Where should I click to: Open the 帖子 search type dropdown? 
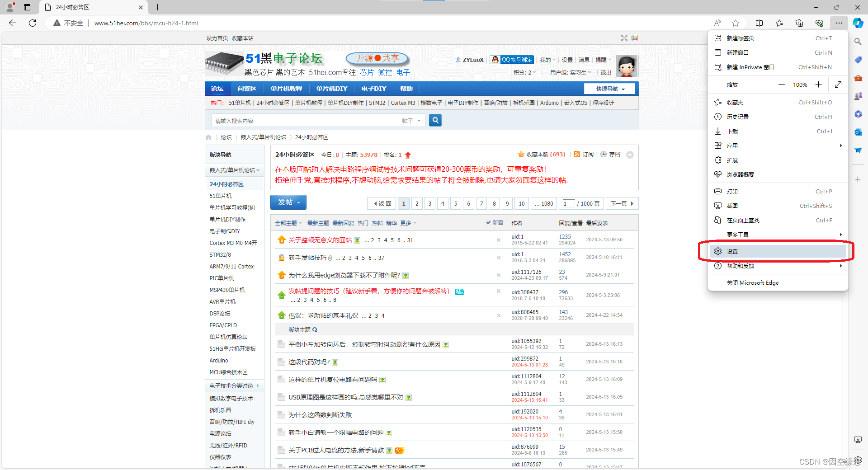(x=411, y=121)
